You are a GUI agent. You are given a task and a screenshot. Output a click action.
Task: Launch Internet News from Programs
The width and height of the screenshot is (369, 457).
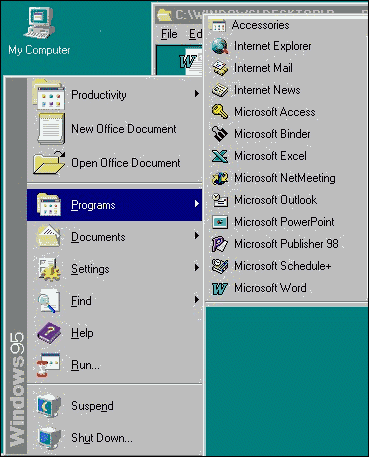click(x=287, y=90)
